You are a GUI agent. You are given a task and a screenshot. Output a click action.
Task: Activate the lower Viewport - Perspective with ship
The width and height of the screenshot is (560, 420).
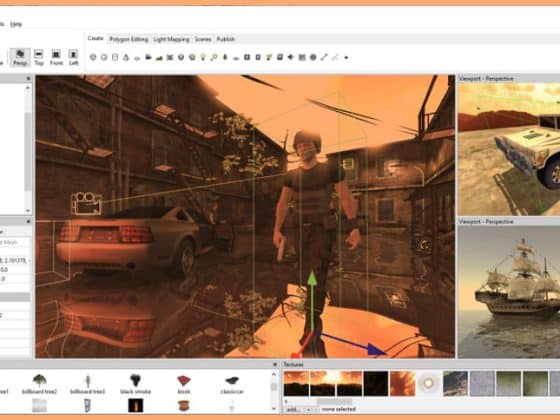(509, 292)
